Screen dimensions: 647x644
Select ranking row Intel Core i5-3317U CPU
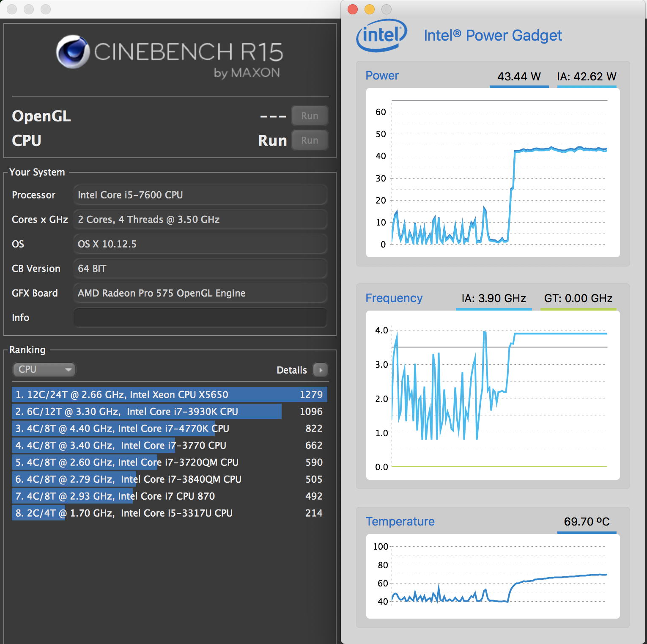pos(170,513)
